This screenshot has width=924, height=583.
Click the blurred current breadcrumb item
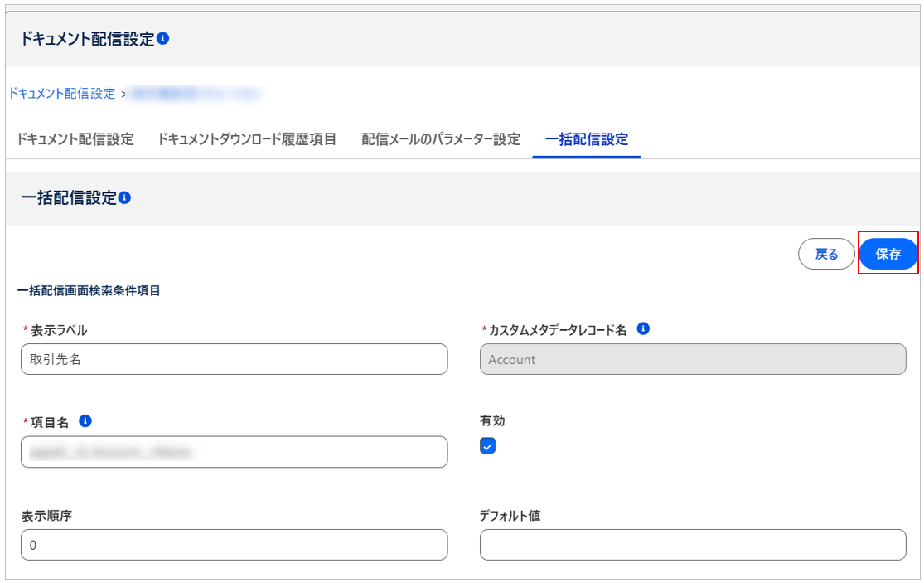pyautogui.click(x=196, y=94)
